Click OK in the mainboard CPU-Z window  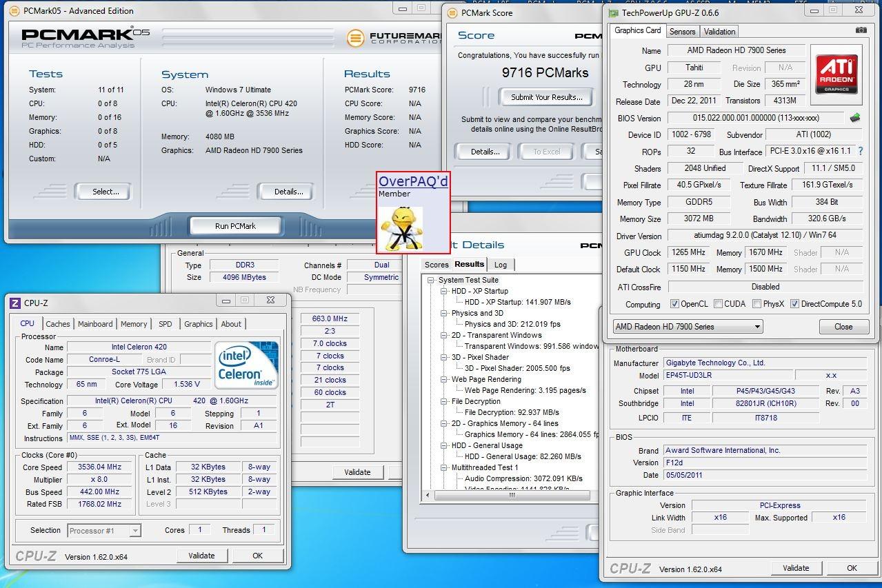point(852,568)
